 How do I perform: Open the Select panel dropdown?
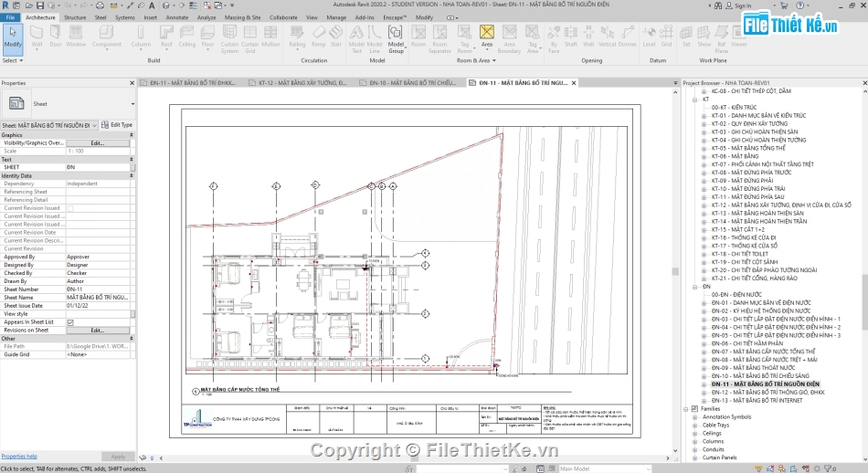[x=13, y=60]
